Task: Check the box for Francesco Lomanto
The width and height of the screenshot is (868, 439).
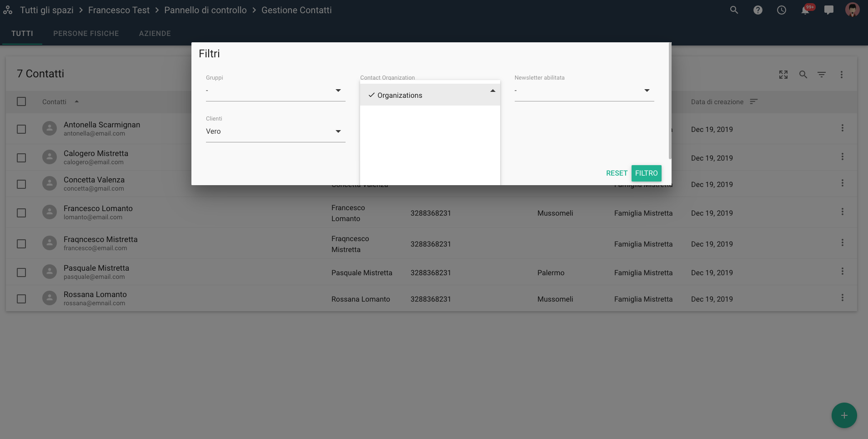Action: [21, 213]
